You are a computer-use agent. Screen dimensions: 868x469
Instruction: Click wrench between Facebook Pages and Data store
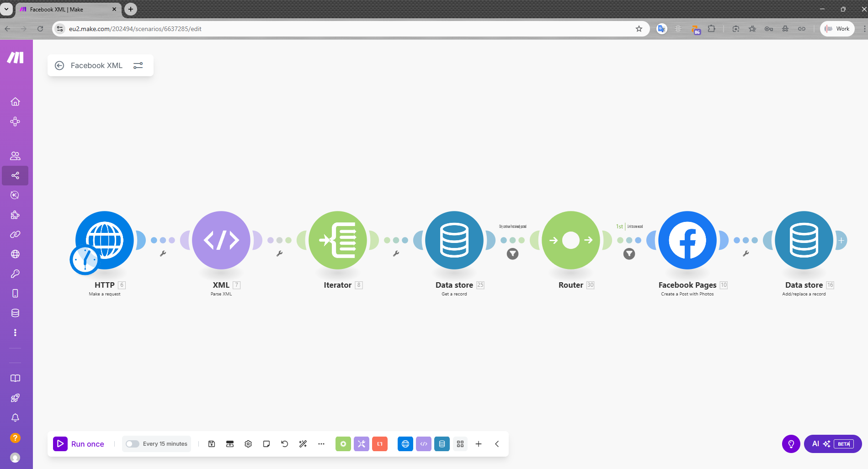(746, 253)
